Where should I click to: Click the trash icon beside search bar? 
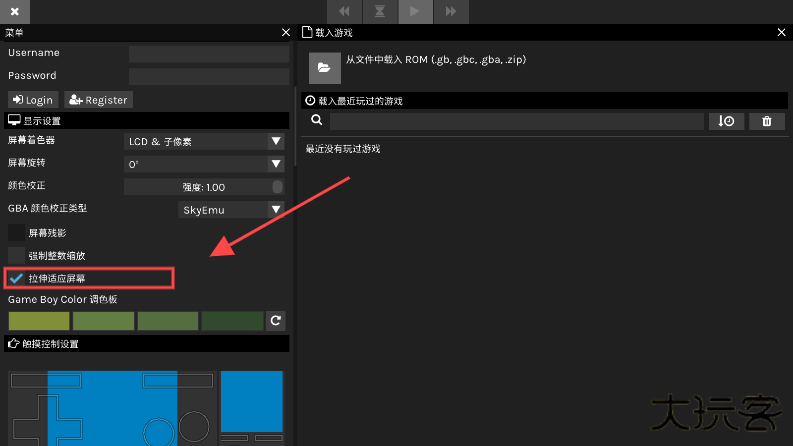[766, 121]
